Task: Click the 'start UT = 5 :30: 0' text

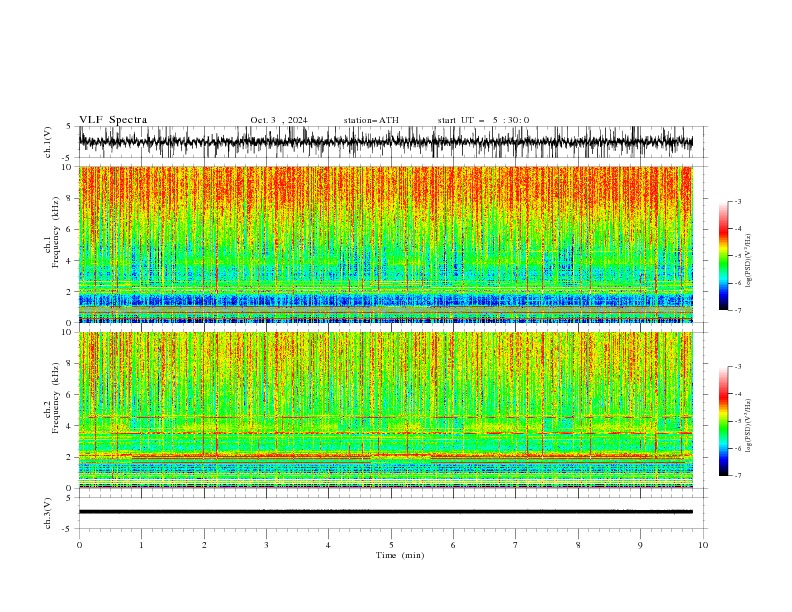Action: tap(483, 120)
